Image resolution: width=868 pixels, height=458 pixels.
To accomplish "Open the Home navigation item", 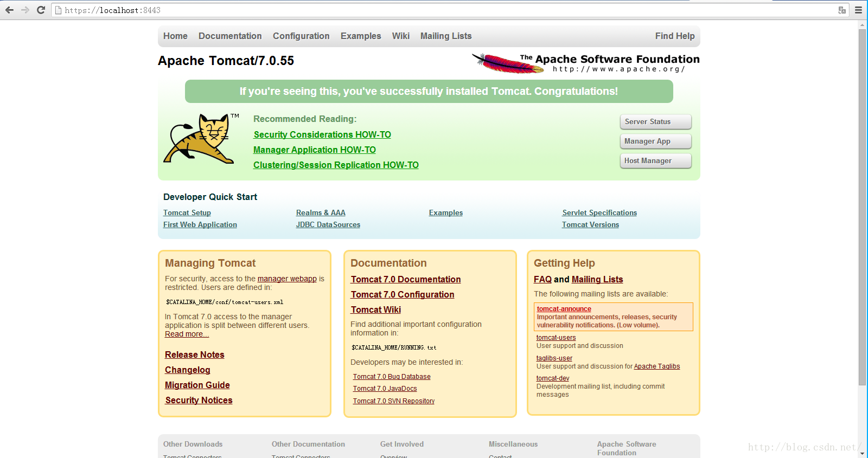I will (x=175, y=36).
